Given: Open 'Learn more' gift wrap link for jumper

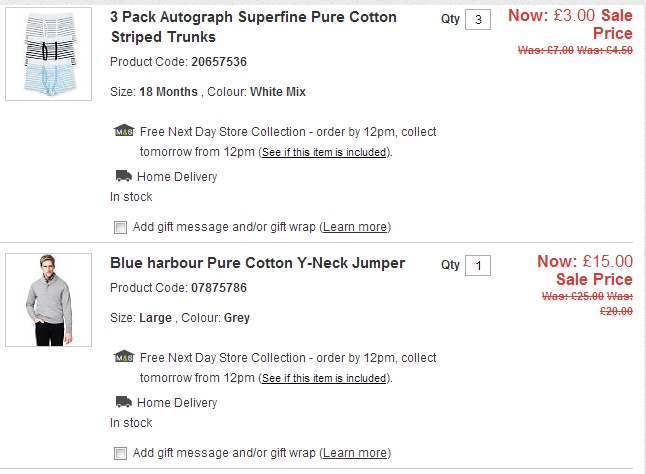Looking at the screenshot, I should (x=355, y=453).
